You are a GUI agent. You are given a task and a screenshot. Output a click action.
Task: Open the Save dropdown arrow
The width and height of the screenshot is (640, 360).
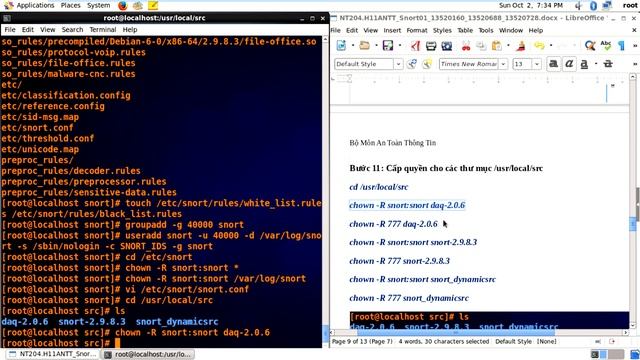(x=400, y=45)
